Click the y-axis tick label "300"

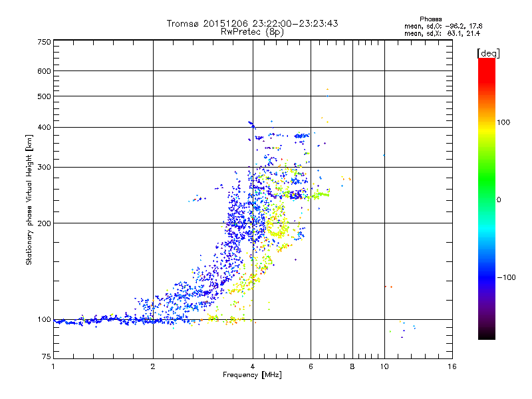point(45,168)
